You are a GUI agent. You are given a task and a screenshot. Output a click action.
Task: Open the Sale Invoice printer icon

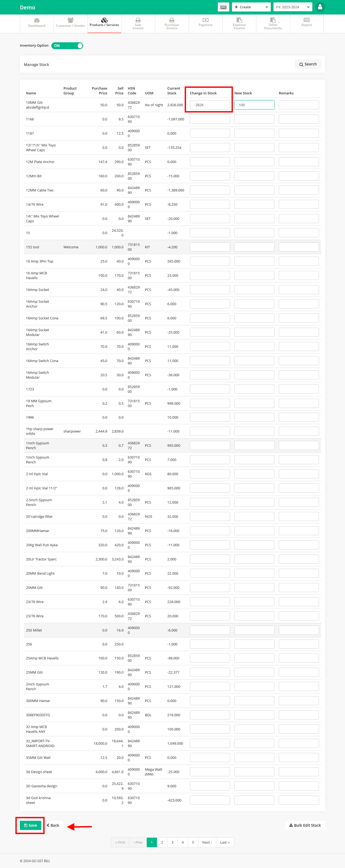[138, 20]
